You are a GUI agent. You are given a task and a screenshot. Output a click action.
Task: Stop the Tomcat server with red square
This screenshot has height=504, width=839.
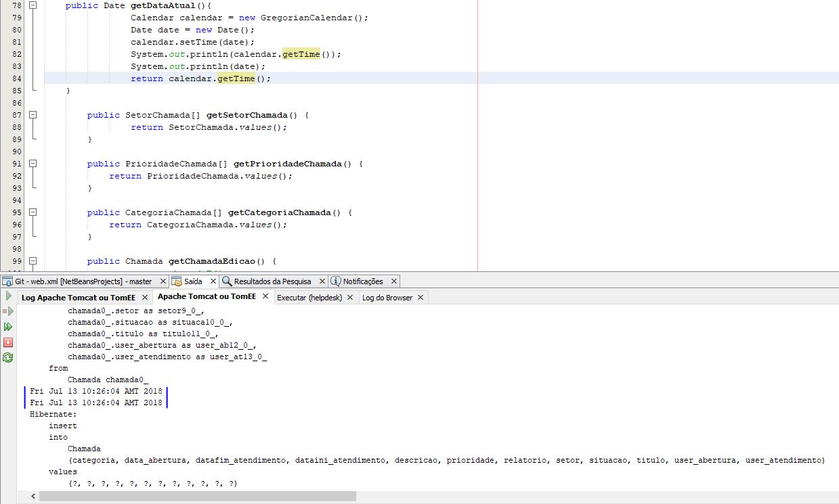click(8, 342)
